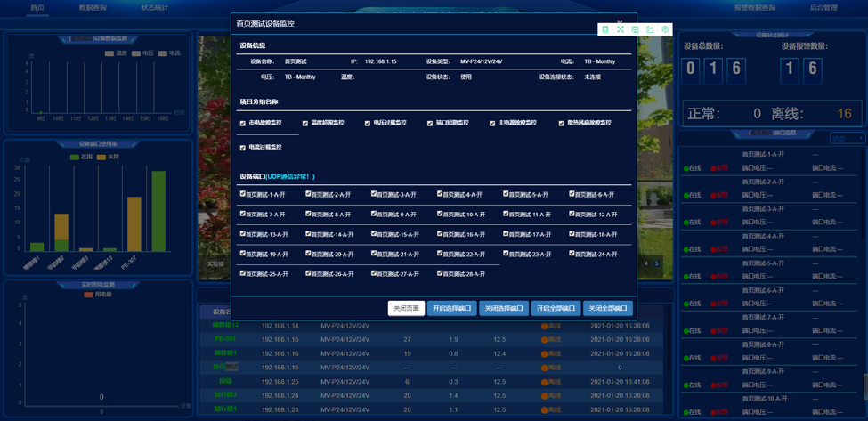Toggle 温度 legend in data monitoring chart

116,53
